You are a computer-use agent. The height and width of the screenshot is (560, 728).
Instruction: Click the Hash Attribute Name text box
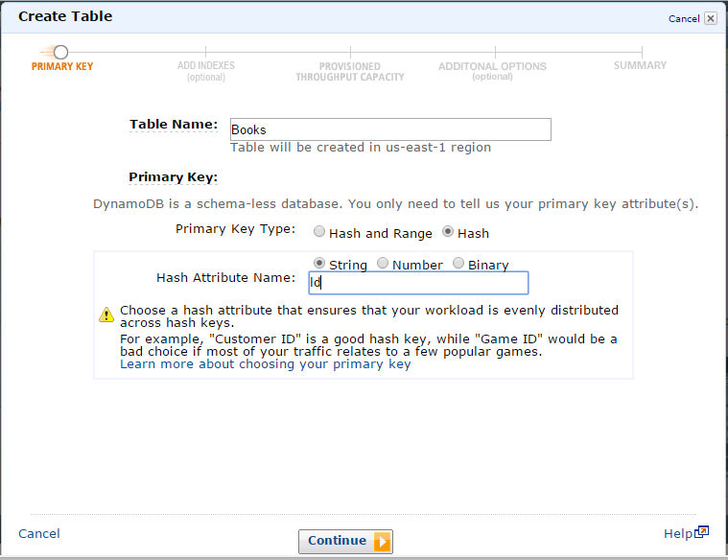click(x=418, y=283)
